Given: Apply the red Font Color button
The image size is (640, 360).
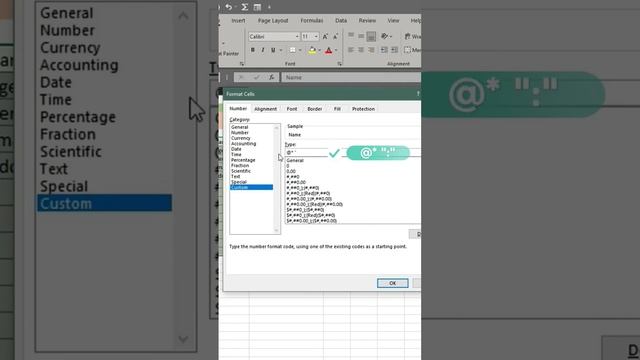Looking at the screenshot, I should pyautogui.click(x=329, y=50).
